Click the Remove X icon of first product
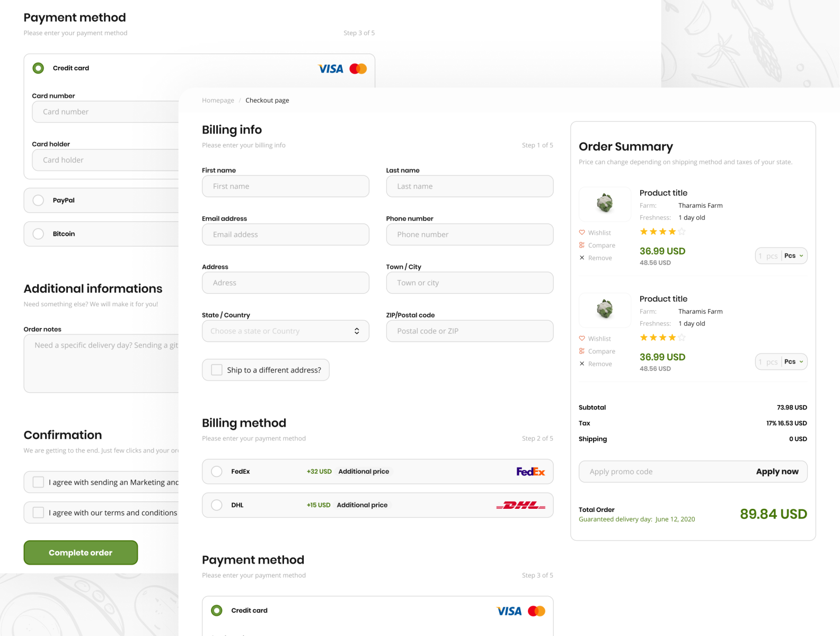Viewport: 840px width, 636px height. coord(582,258)
